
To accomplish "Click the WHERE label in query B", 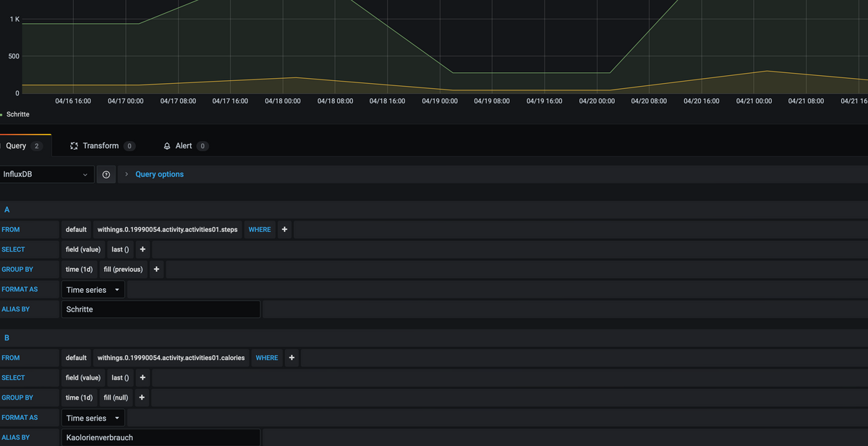I will pos(267,358).
